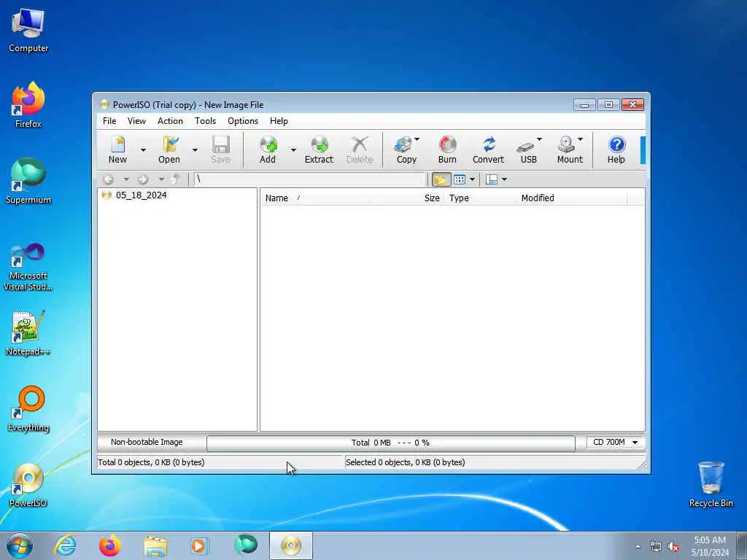Click the path address field
Screen dimensions: 747x560
(309, 179)
